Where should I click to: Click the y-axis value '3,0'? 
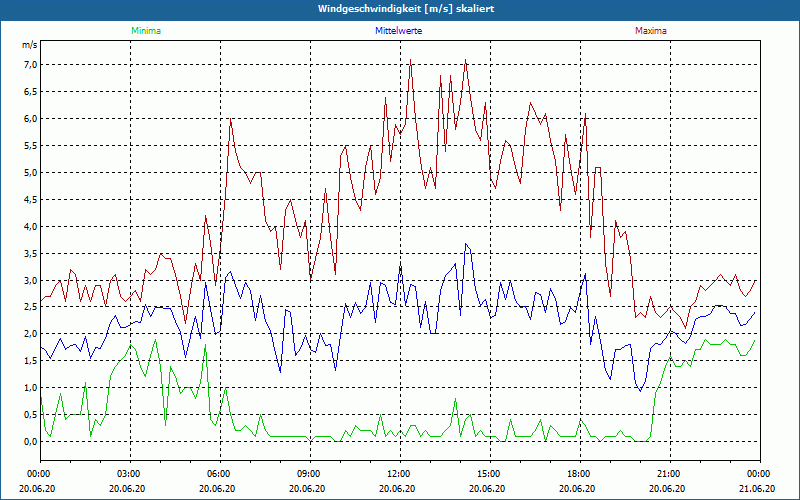[30, 280]
